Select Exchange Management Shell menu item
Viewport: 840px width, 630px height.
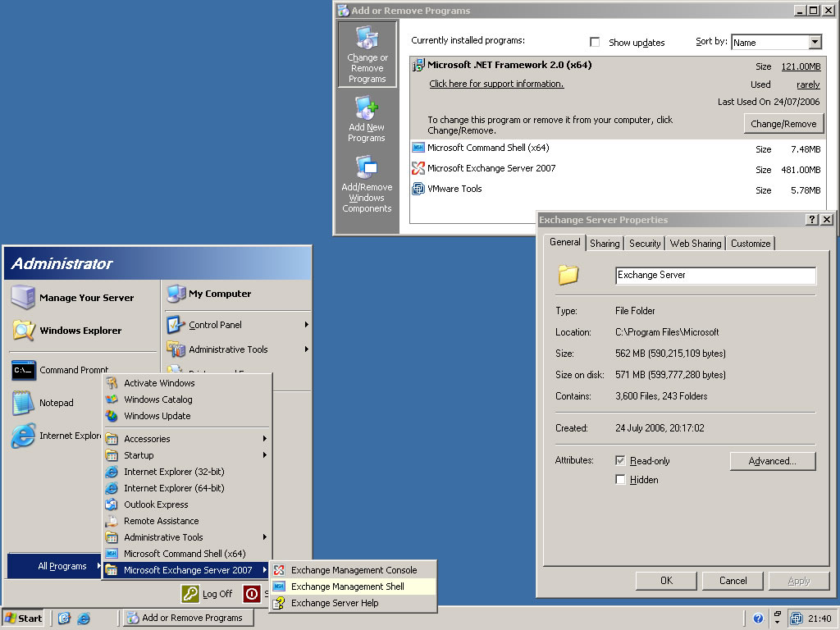(x=348, y=587)
